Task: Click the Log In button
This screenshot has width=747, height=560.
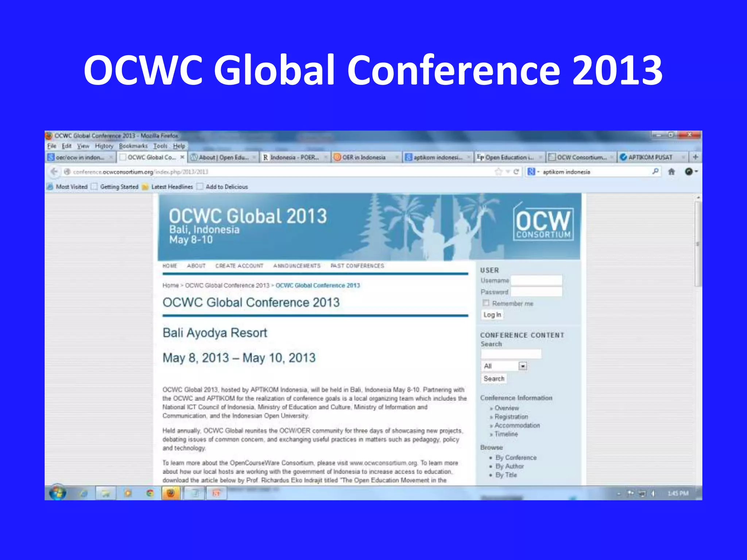Action: click(x=492, y=315)
